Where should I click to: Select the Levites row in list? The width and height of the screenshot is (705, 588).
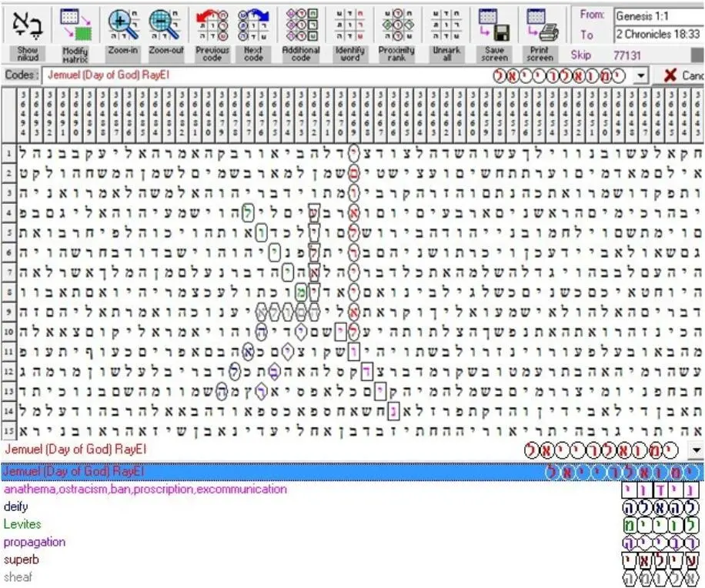point(352,524)
